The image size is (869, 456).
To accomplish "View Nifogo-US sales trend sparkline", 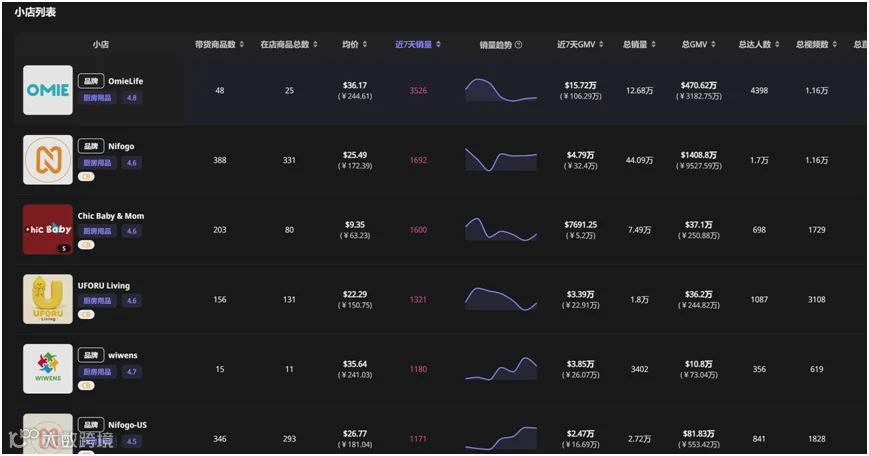I will (x=501, y=438).
